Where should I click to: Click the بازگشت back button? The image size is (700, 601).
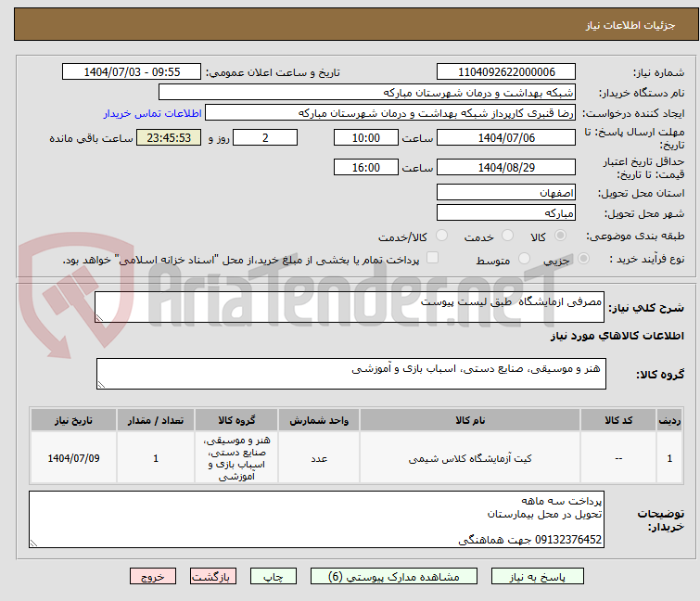[213, 577]
